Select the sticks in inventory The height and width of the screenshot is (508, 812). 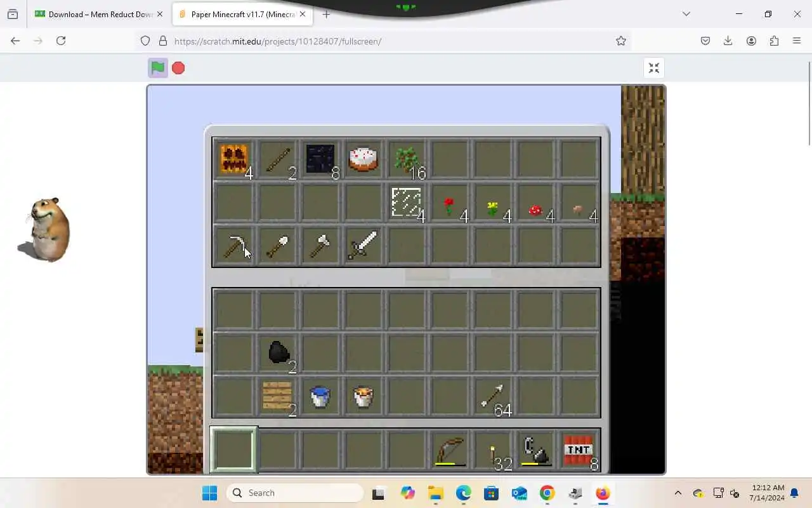point(277,159)
